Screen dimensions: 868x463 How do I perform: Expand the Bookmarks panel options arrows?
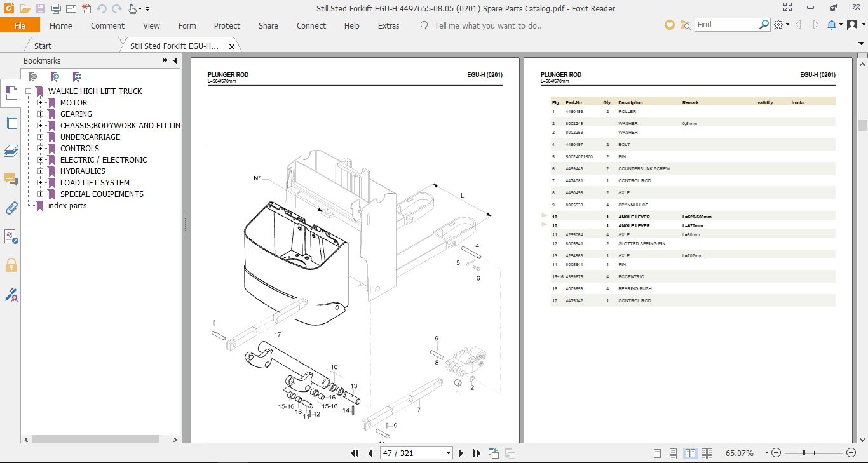click(x=165, y=61)
